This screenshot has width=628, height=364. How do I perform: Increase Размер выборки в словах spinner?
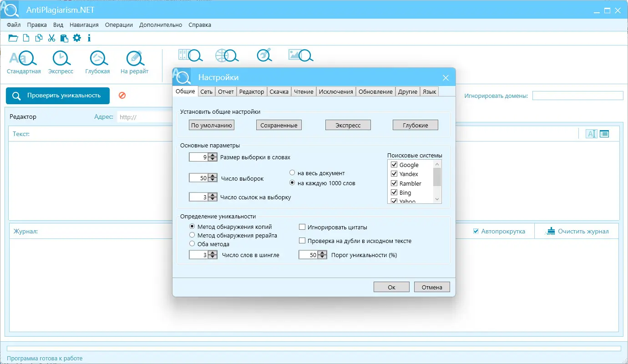tap(213, 155)
